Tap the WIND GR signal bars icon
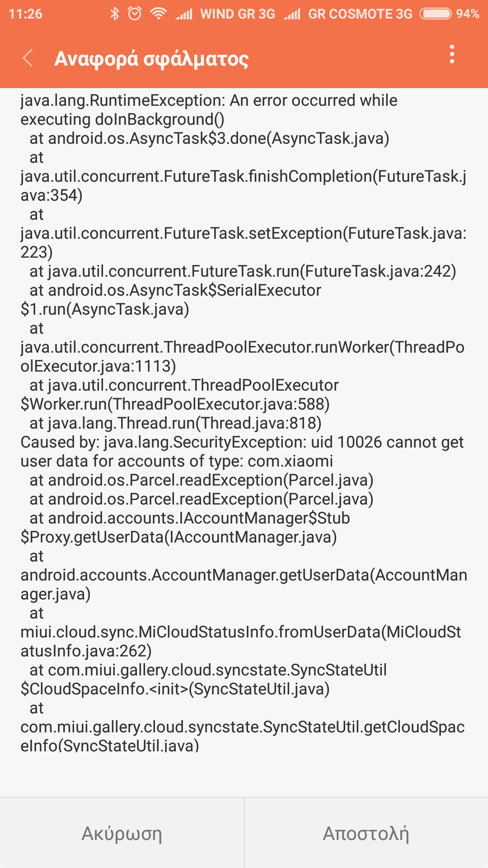488x868 pixels. (x=184, y=14)
